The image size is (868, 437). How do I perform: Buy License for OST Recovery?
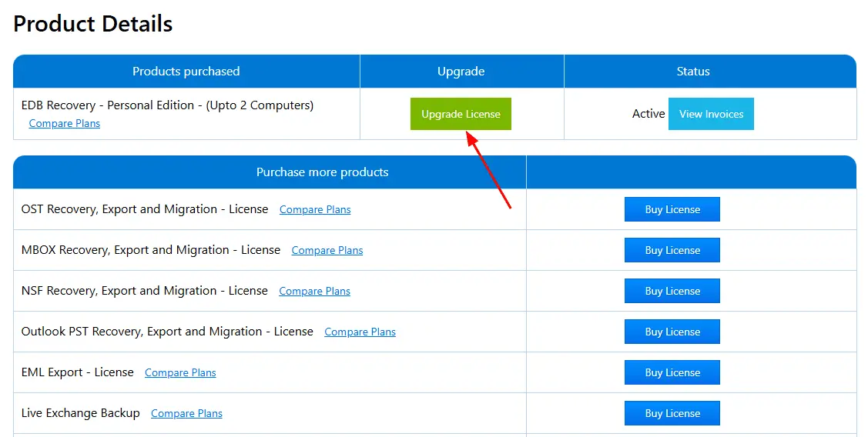(x=672, y=209)
